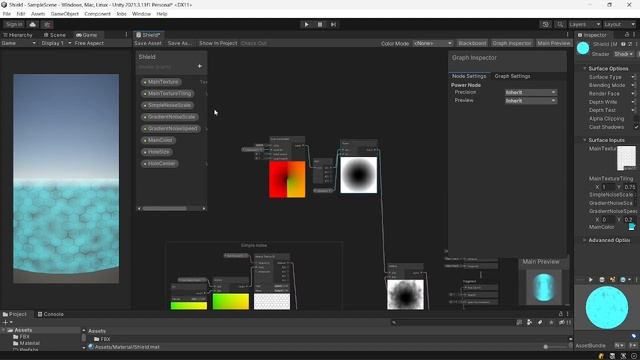Open the Window menu
Viewport: 640px width, 360px height.
coord(141,14)
